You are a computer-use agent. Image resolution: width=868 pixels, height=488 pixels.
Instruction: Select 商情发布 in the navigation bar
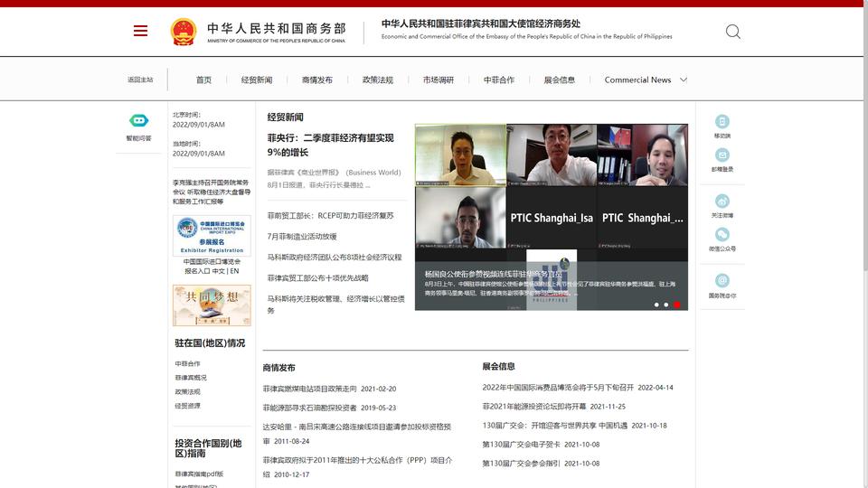(x=317, y=80)
